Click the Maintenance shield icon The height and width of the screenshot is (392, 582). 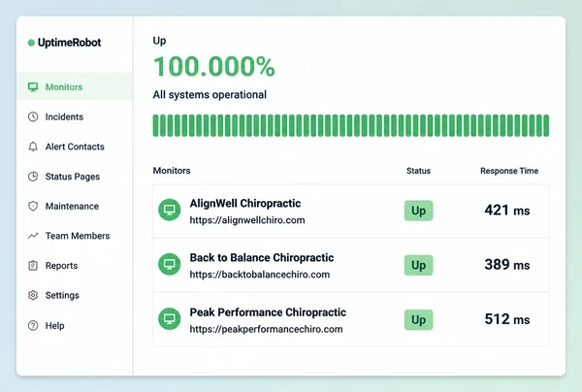tap(33, 206)
